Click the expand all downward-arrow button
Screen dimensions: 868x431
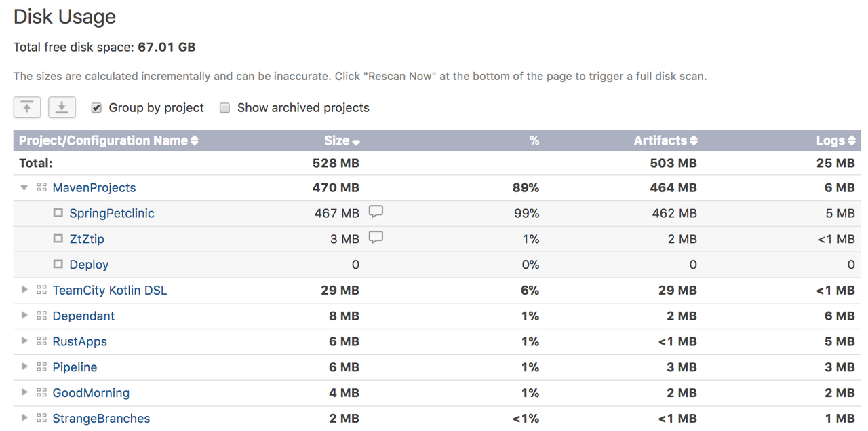tap(62, 107)
